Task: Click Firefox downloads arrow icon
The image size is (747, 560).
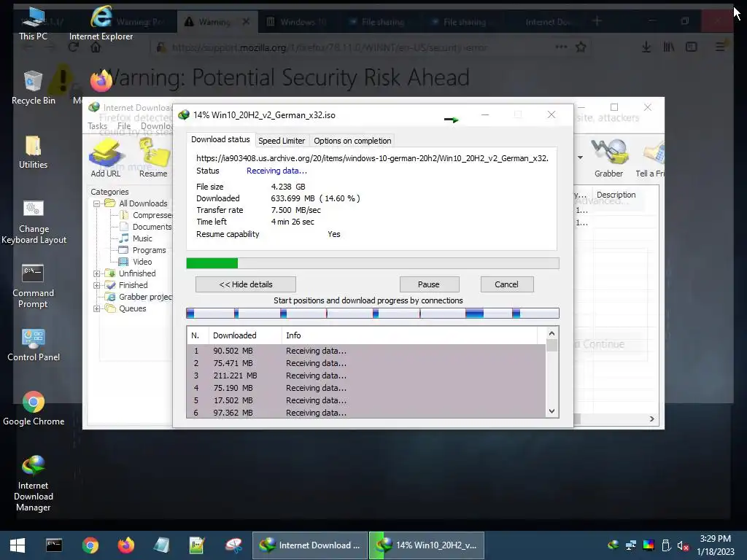Action: pyautogui.click(x=646, y=47)
